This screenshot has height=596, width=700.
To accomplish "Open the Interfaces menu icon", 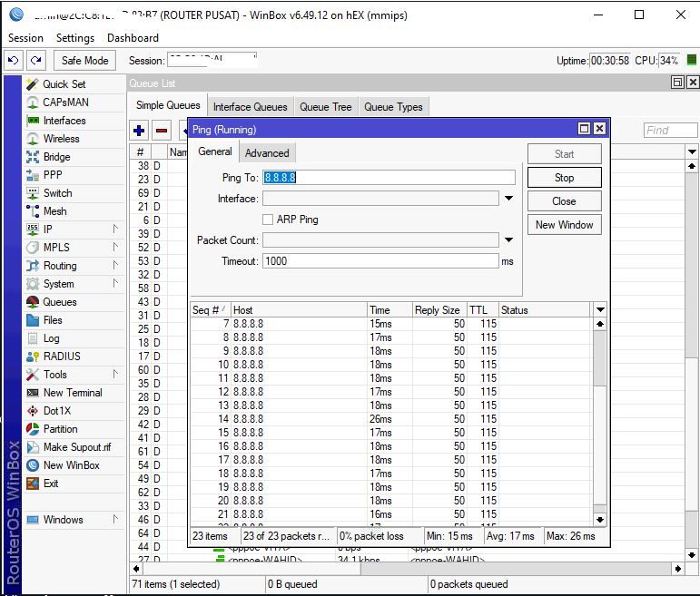I will [x=32, y=121].
